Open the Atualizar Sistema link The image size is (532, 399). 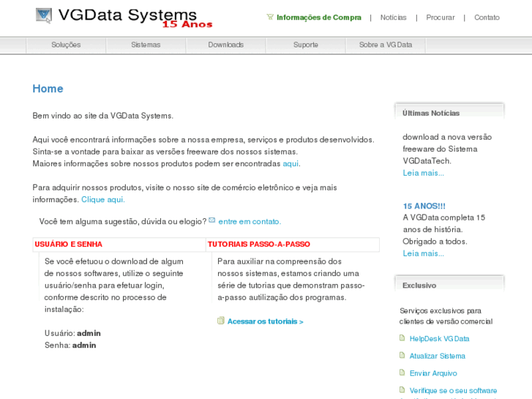[438, 356]
